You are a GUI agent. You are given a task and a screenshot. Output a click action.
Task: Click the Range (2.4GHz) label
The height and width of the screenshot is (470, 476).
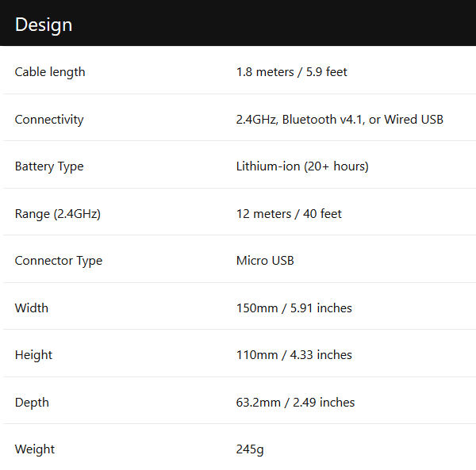[x=58, y=214]
